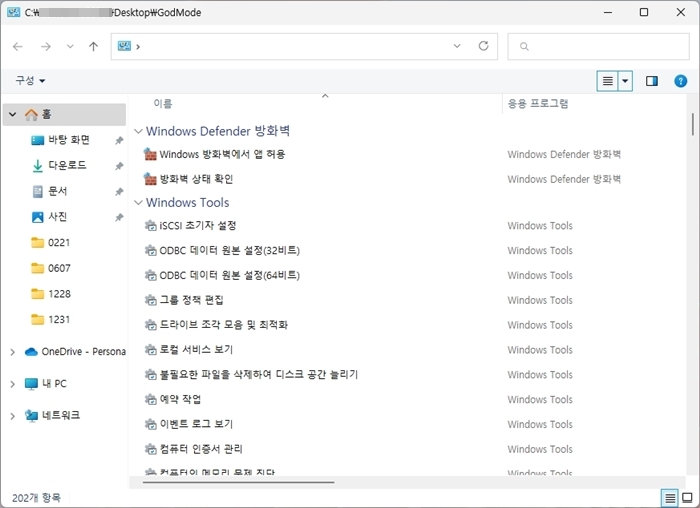Open help with the blue question icon

pyautogui.click(x=680, y=81)
